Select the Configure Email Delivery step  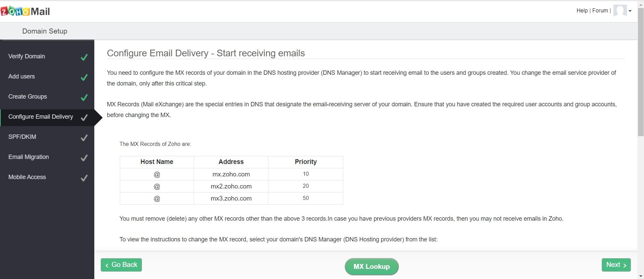(41, 117)
